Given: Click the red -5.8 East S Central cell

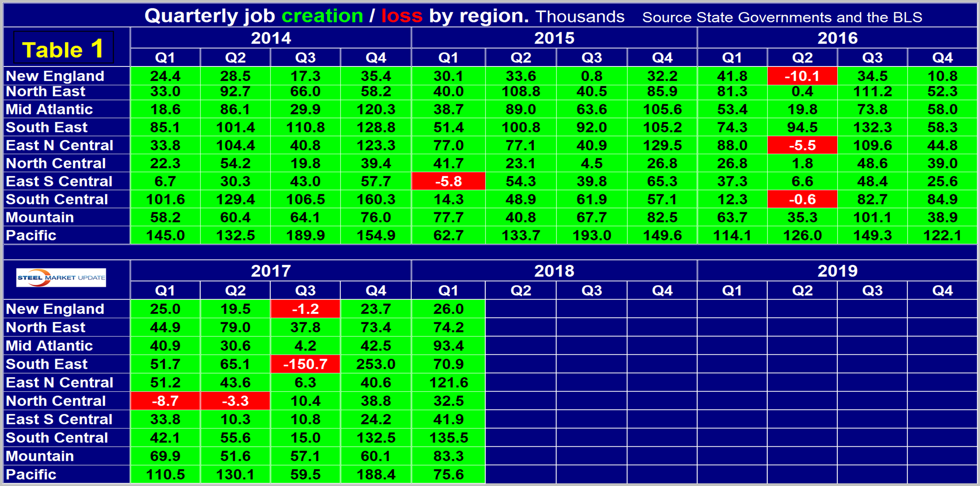Looking at the screenshot, I should (x=448, y=181).
